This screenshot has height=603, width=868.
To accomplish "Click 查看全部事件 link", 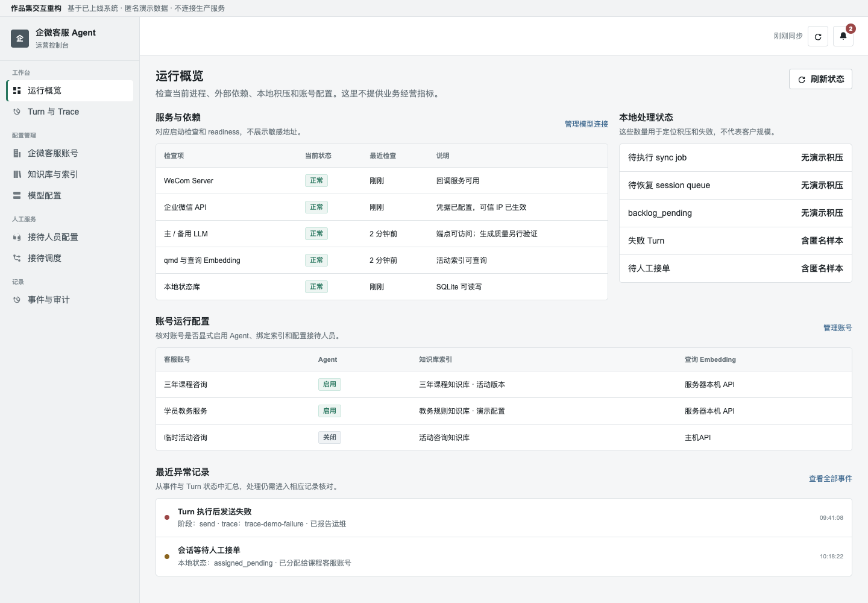I will [831, 479].
